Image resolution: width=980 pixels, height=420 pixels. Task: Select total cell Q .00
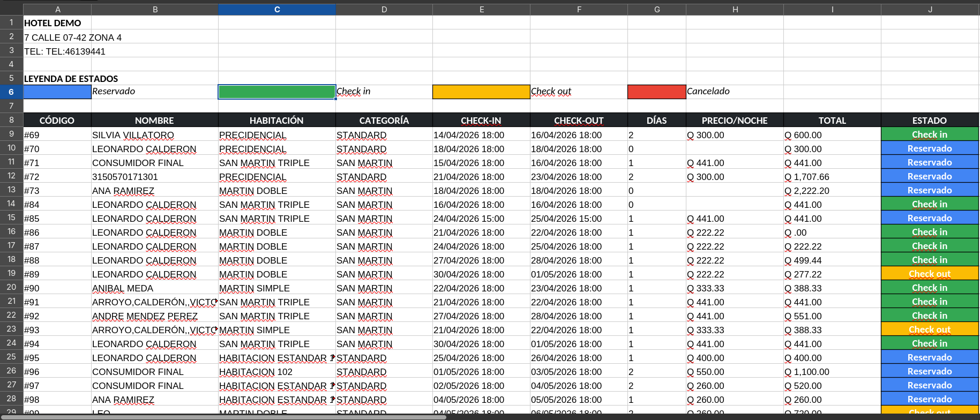tap(832, 232)
